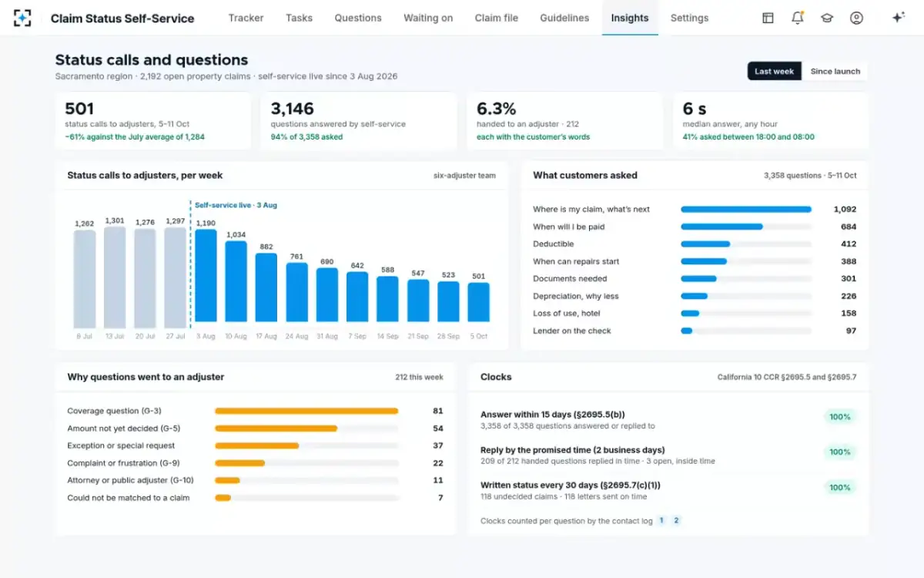The height and width of the screenshot is (578, 924).
Task: Click the 'When can repairs start' row
Action: 695,261
